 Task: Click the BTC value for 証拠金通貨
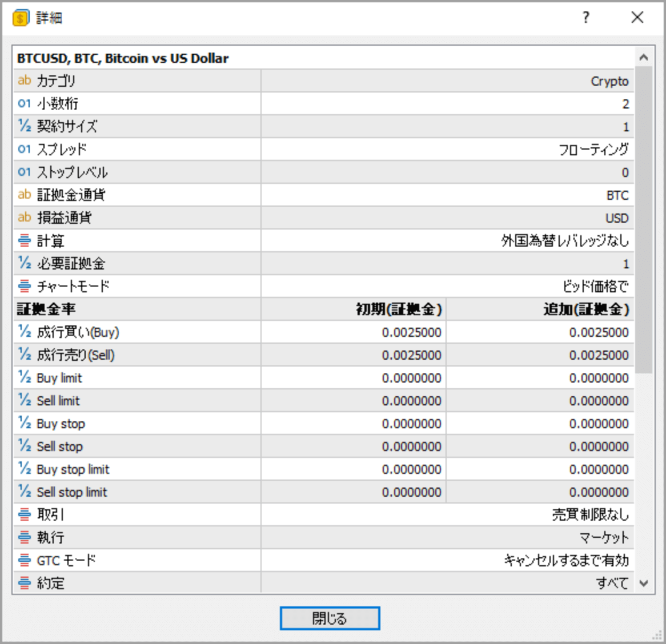[617, 195]
